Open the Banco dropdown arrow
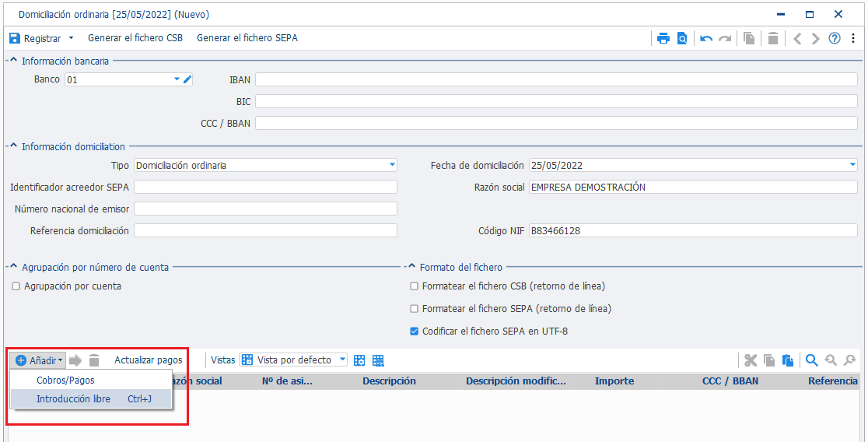The height and width of the screenshot is (442, 868). [x=177, y=79]
